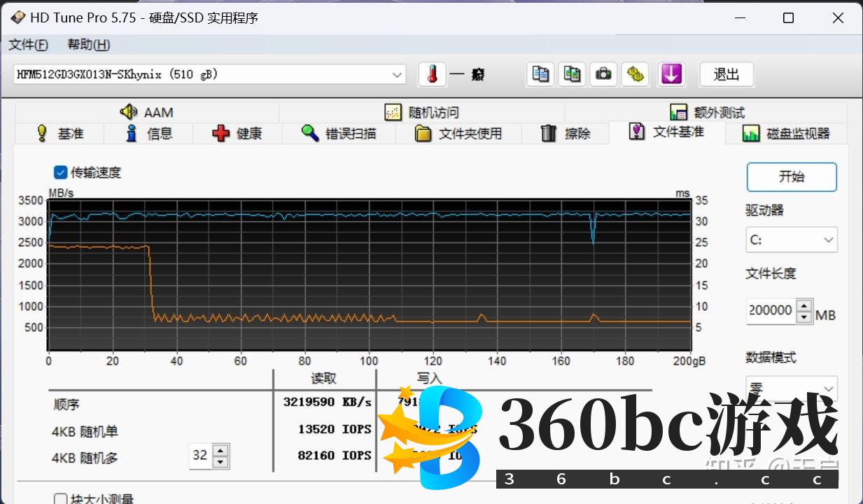Click the copy screenshot to clipboard icon
Screen dimensions: 863x504
click(x=572, y=74)
